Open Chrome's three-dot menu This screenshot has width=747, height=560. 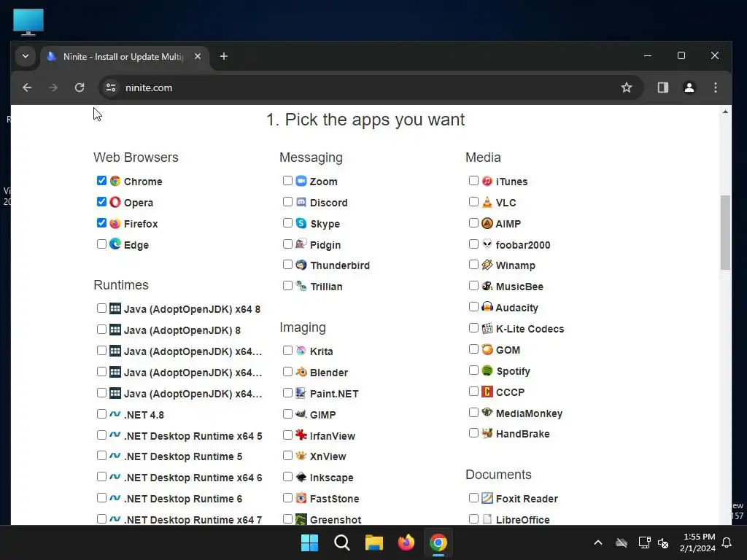715,87
